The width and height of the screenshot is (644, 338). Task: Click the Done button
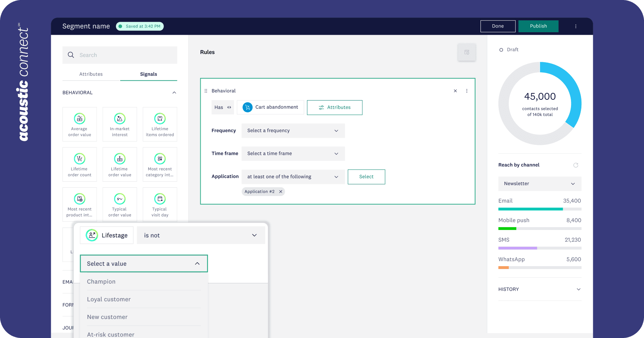[498, 26]
